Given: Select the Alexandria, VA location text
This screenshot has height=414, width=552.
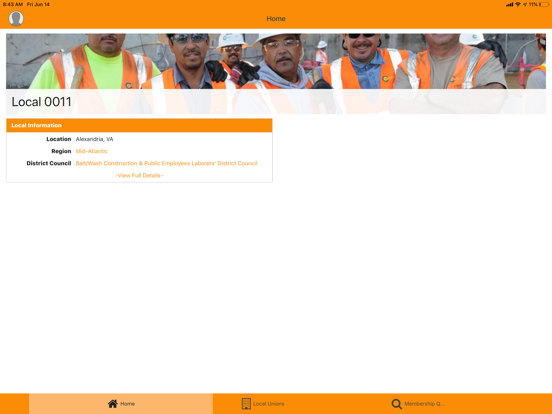Looking at the screenshot, I should 95,139.
